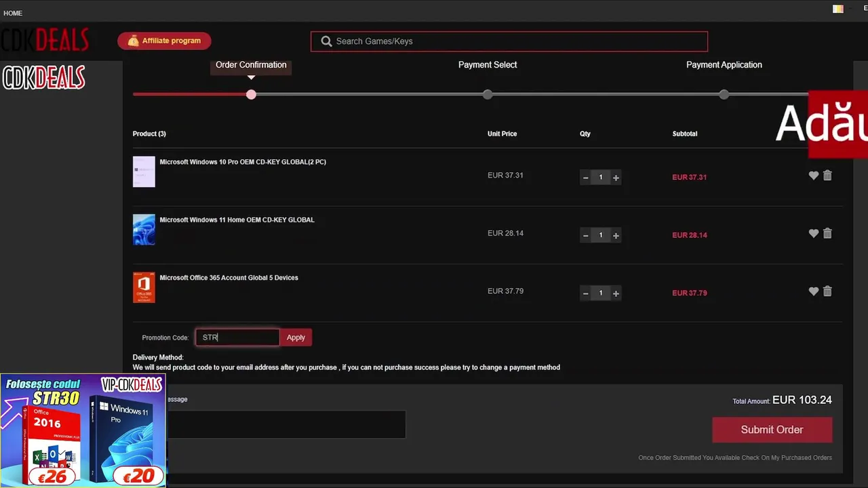Delete Office 365 Account from cart
The image size is (868, 488).
[x=827, y=291]
